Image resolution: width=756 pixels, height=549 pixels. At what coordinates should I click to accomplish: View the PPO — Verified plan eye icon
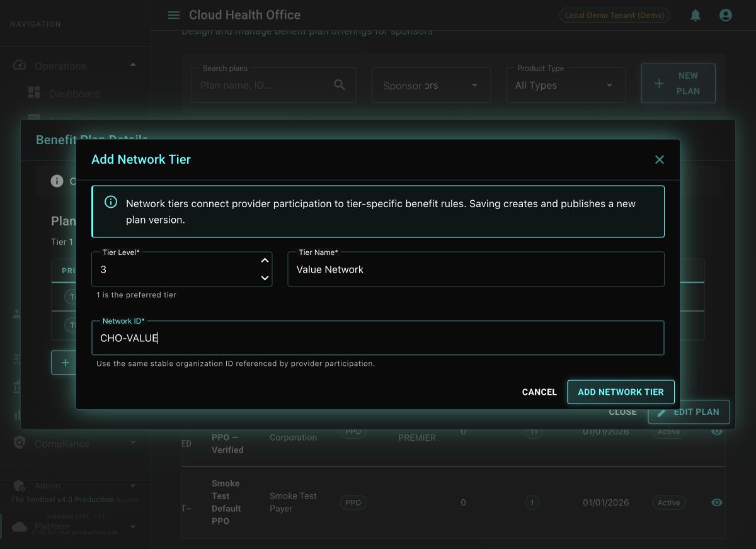point(716,431)
